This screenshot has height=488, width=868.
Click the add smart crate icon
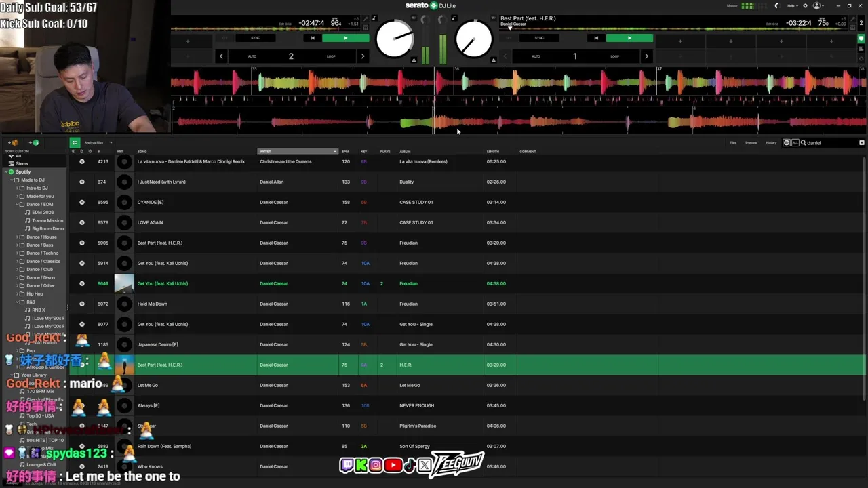pos(33,143)
